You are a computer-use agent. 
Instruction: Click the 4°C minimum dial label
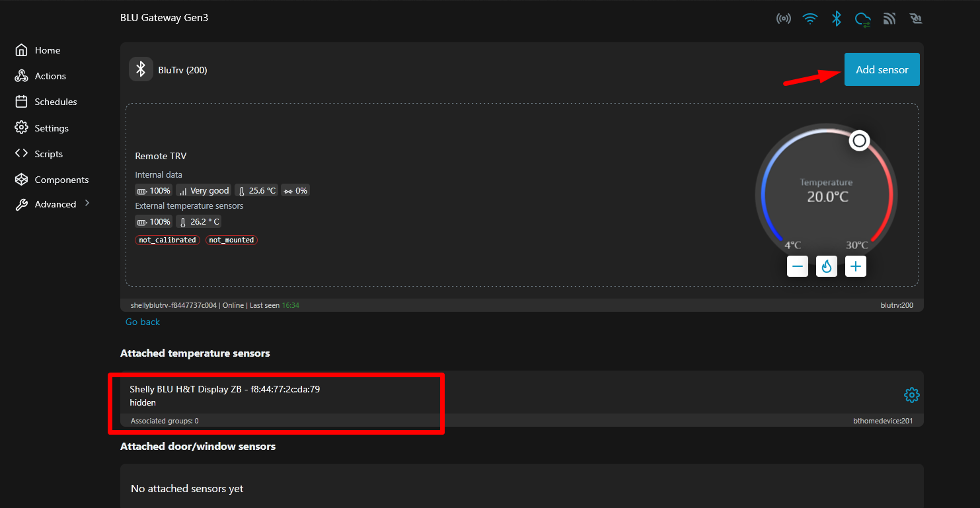[x=793, y=245]
